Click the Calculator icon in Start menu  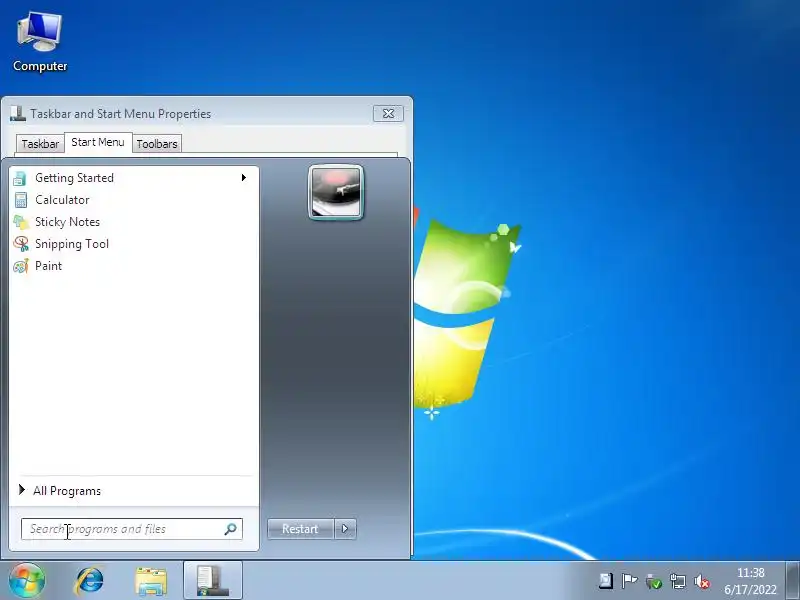click(x=20, y=200)
